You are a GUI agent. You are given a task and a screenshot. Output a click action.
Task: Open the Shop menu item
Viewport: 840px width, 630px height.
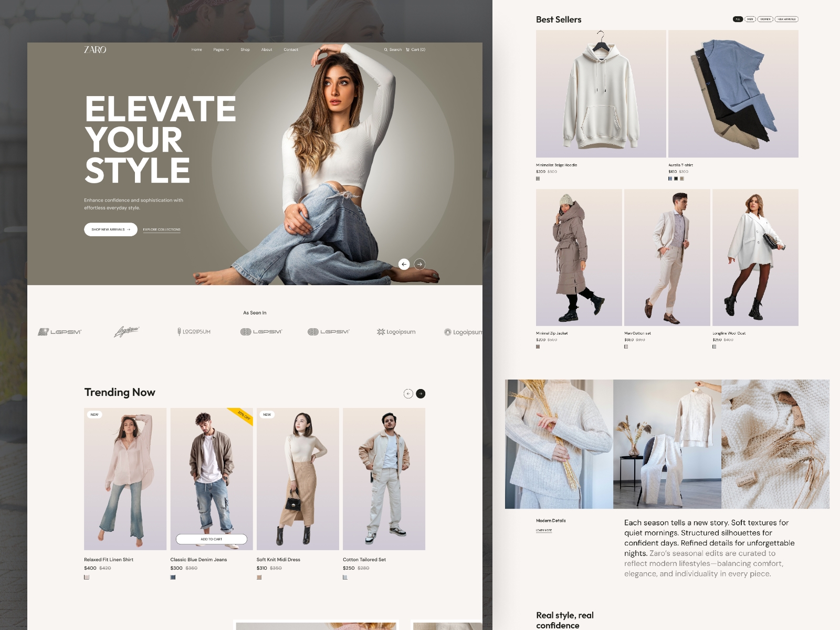pos(245,50)
